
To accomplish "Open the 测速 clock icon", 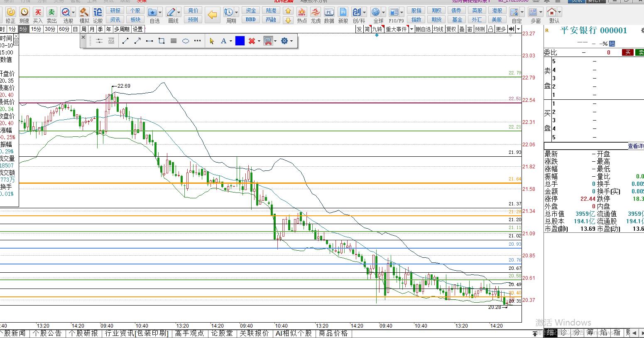I will click(x=24, y=12).
